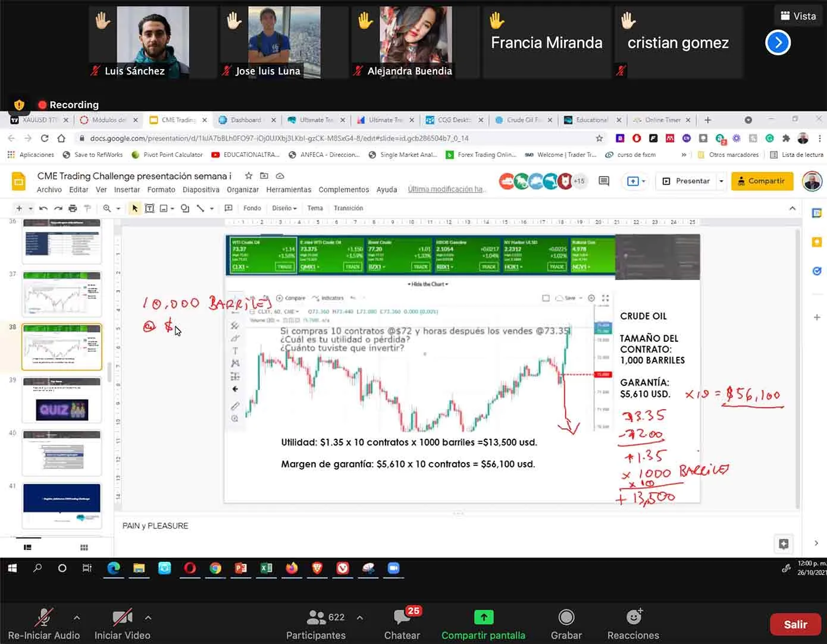Open Diseño dropdown
The image size is (827, 644).
(x=284, y=208)
